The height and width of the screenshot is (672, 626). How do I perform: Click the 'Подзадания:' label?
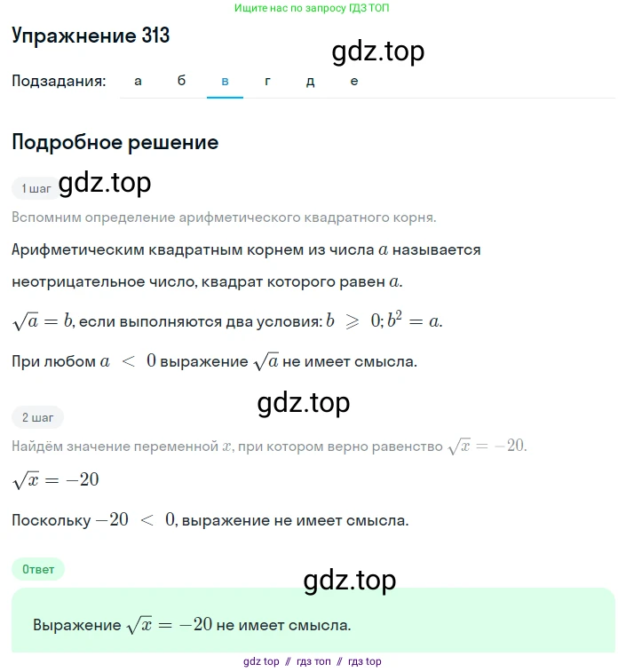pyautogui.click(x=59, y=81)
